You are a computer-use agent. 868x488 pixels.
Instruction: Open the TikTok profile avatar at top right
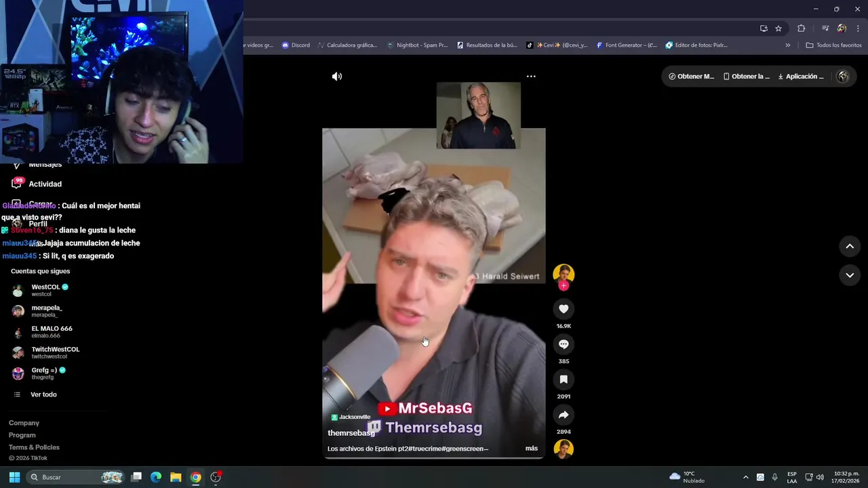point(844,77)
